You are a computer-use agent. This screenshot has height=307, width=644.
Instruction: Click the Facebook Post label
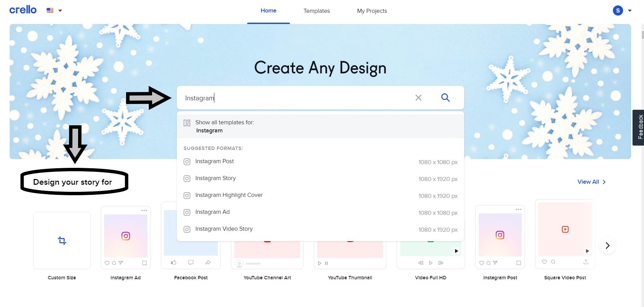pyautogui.click(x=191, y=278)
